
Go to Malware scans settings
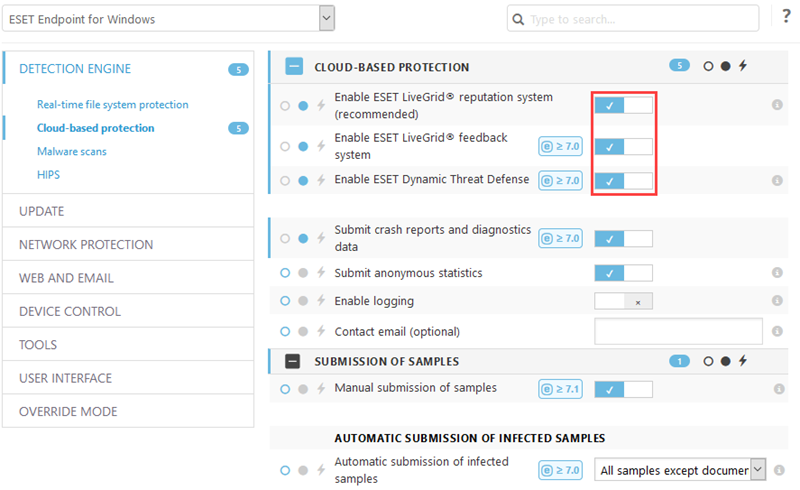[72, 152]
